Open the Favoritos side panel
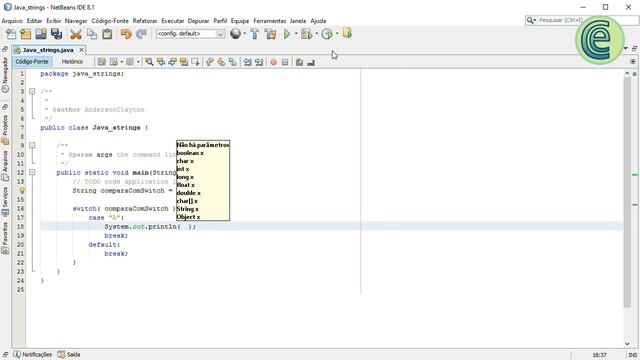 coord(5,238)
